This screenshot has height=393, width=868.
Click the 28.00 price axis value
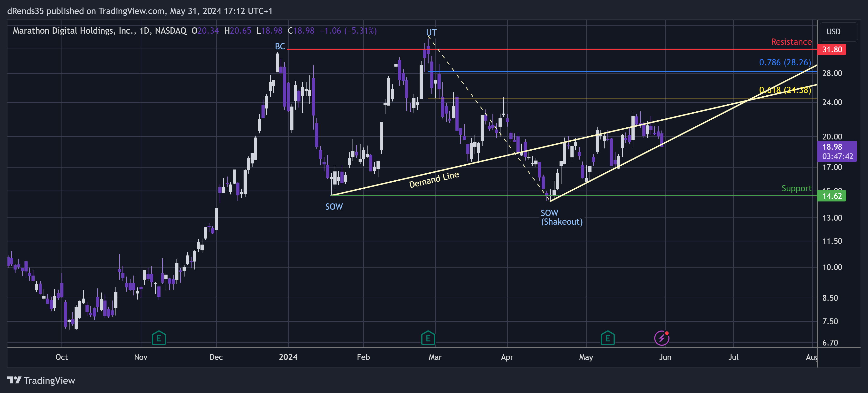pos(832,73)
